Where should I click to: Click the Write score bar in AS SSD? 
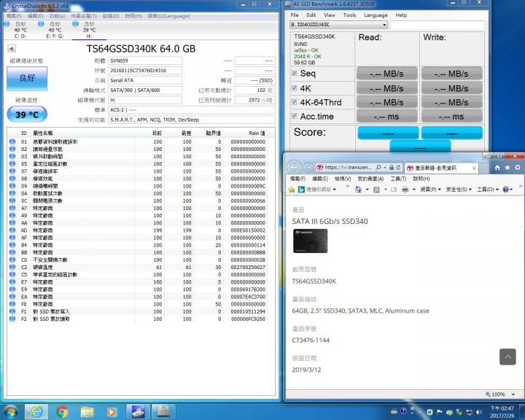451,133
